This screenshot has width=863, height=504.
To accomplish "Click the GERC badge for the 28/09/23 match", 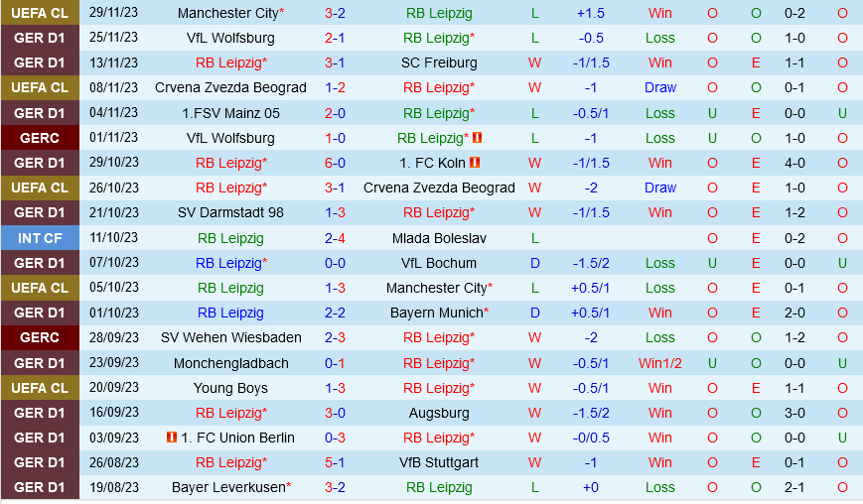I will click(40, 337).
